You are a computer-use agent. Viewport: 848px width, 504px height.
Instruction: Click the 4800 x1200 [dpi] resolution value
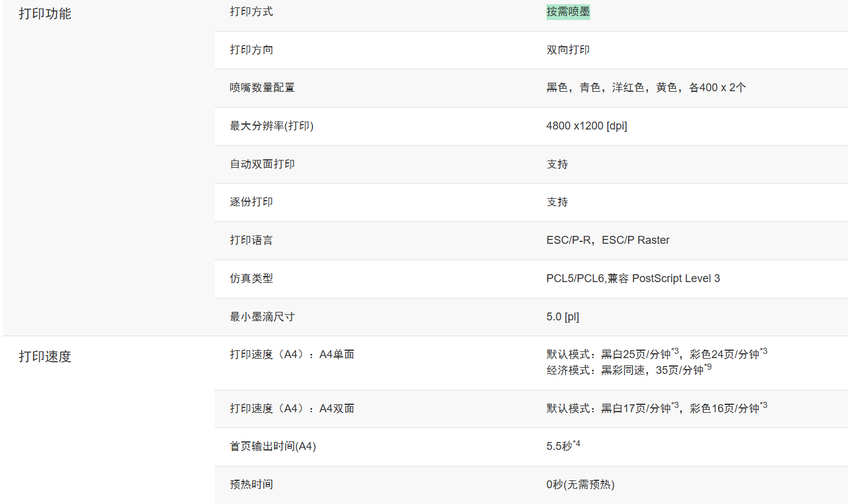(x=586, y=126)
